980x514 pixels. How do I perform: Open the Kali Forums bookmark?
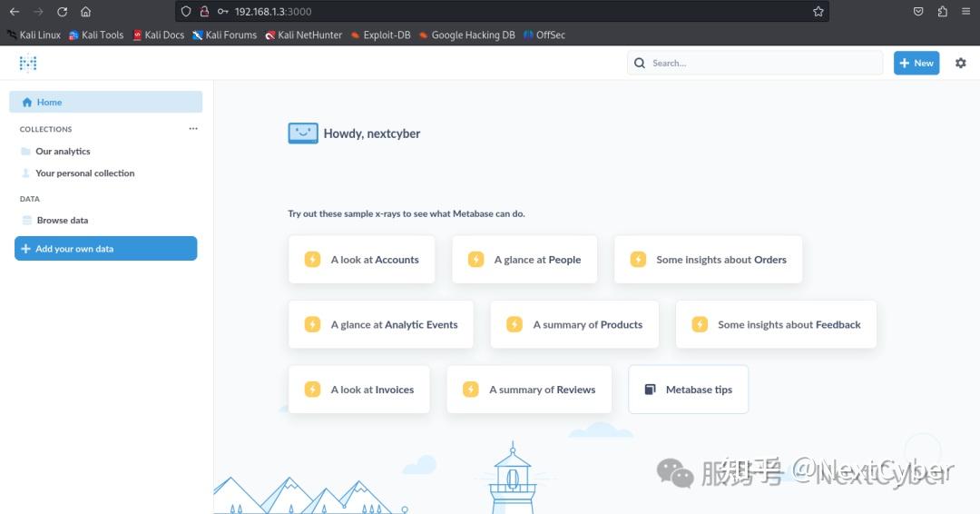224,35
